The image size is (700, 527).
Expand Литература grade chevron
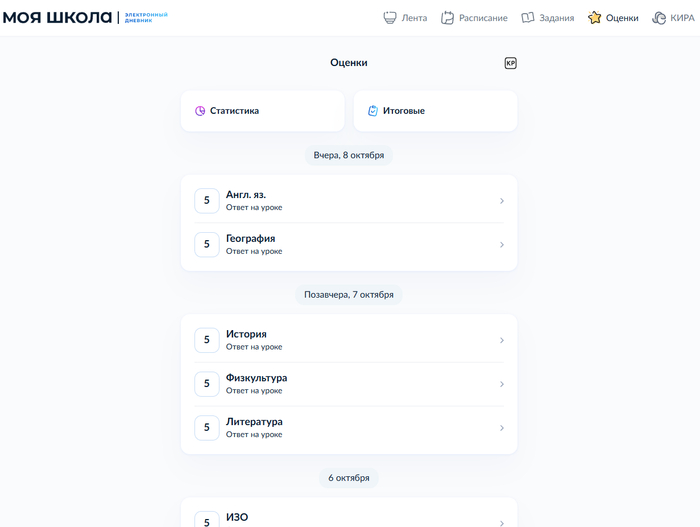point(502,428)
